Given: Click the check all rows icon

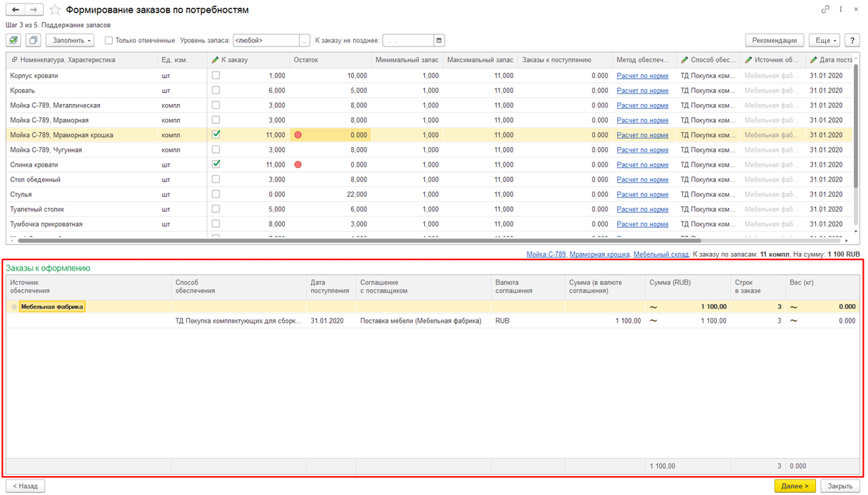Looking at the screenshot, I should click(13, 41).
